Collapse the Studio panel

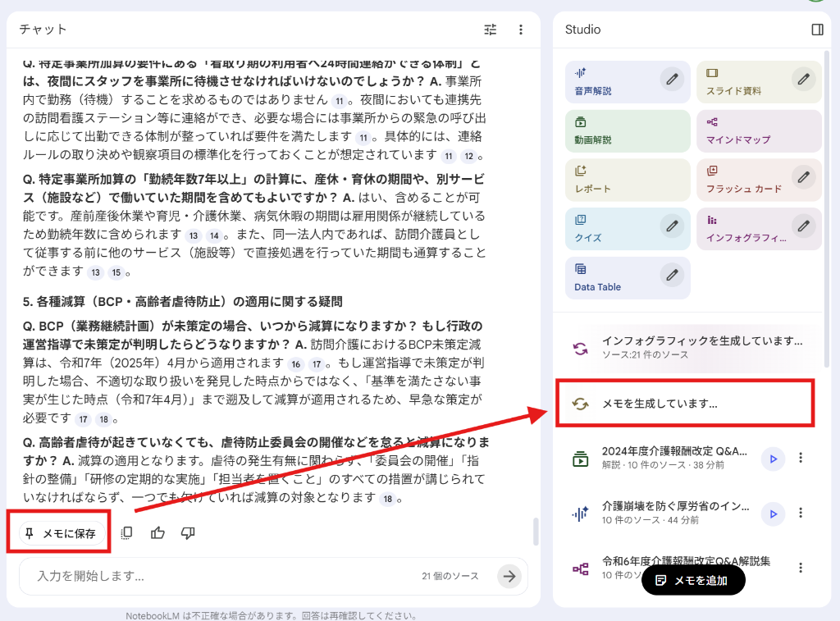pos(818,30)
